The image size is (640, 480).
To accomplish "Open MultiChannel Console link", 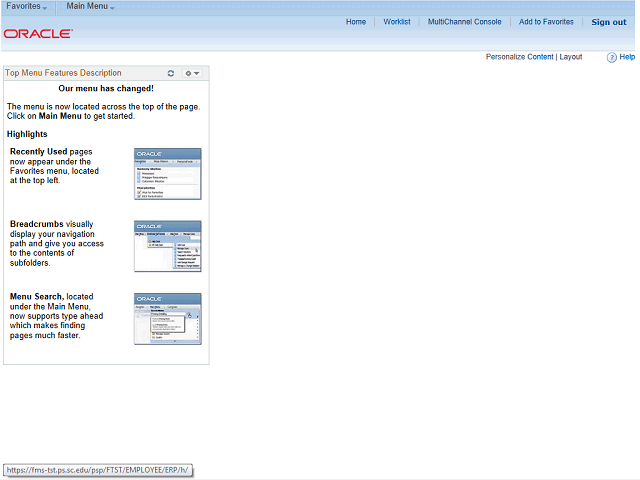I will [x=464, y=22].
